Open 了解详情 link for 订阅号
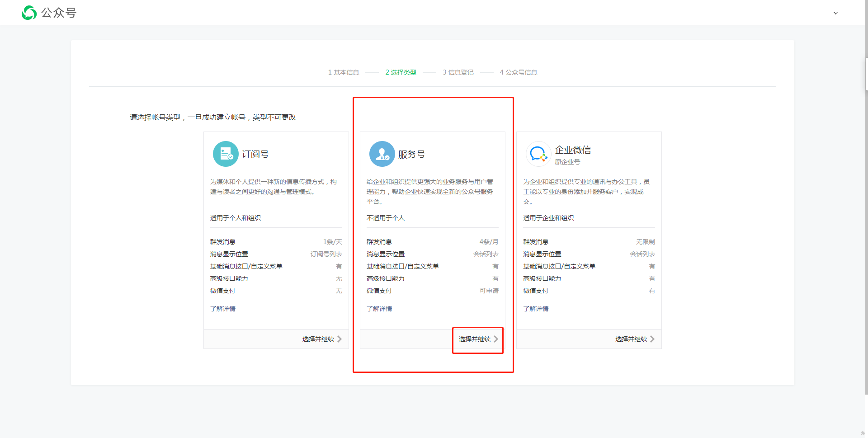 (223, 309)
